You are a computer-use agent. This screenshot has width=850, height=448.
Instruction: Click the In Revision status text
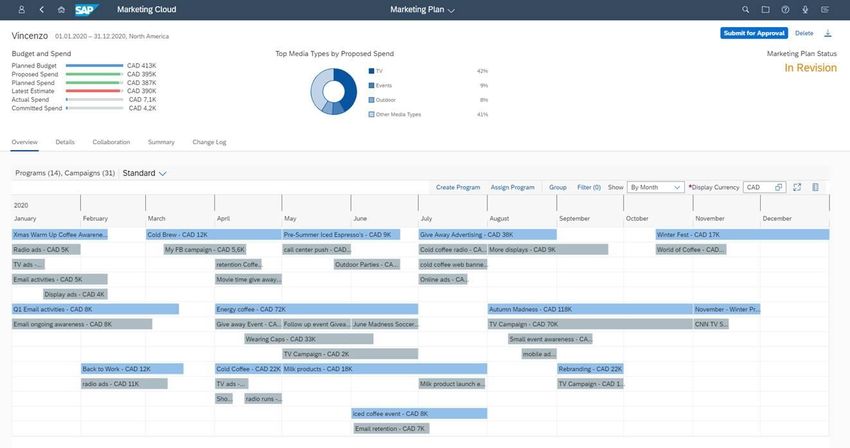[x=810, y=68]
